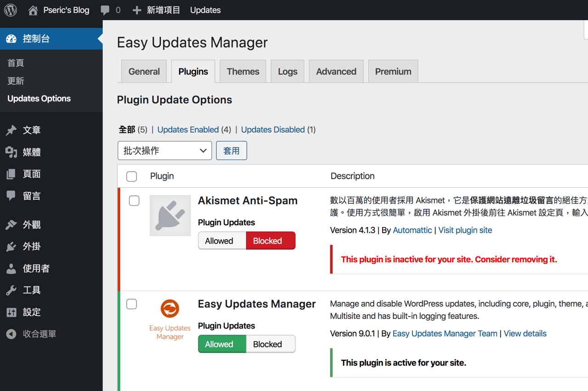Click the comment bubble icon for 留言
588x391 pixels.
point(11,196)
